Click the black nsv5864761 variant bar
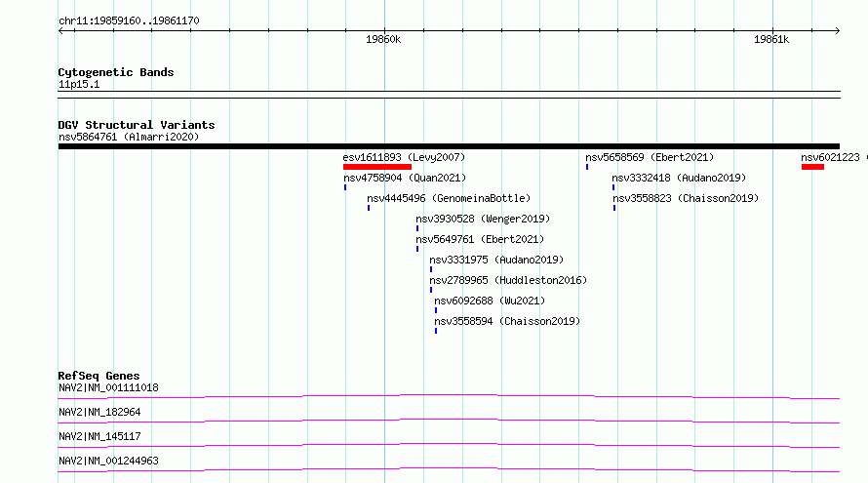Screen dimensions: 868x483 (449, 146)
